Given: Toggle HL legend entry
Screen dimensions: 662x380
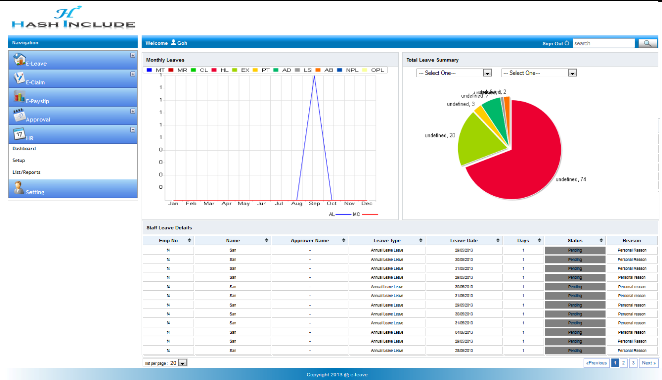Looking at the screenshot, I should click(220, 70).
